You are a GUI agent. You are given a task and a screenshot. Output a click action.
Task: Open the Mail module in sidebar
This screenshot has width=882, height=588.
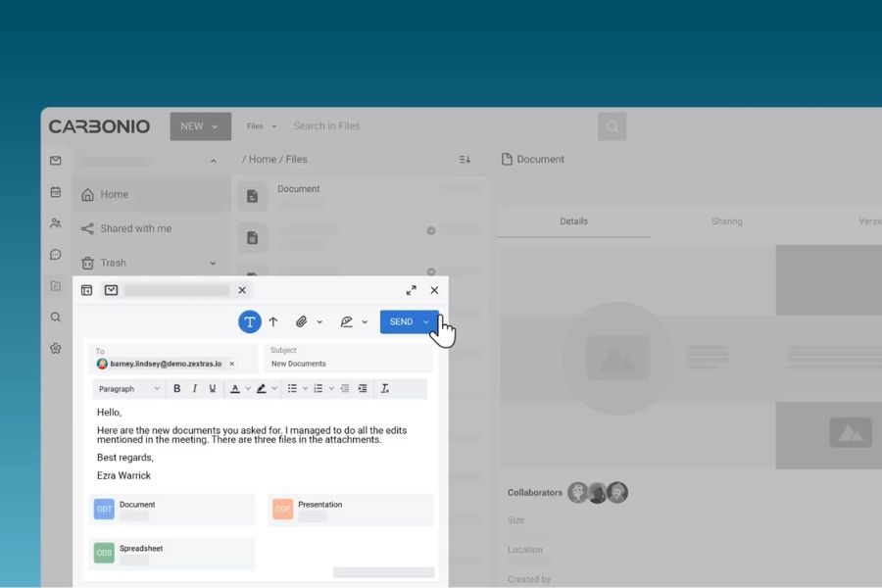coord(55,161)
